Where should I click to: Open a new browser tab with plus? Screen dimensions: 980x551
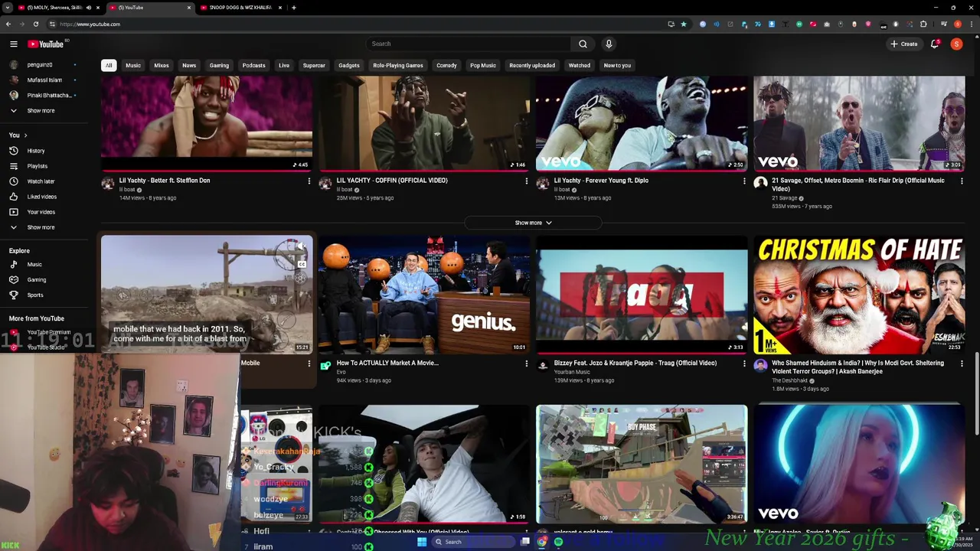click(293, 8)
